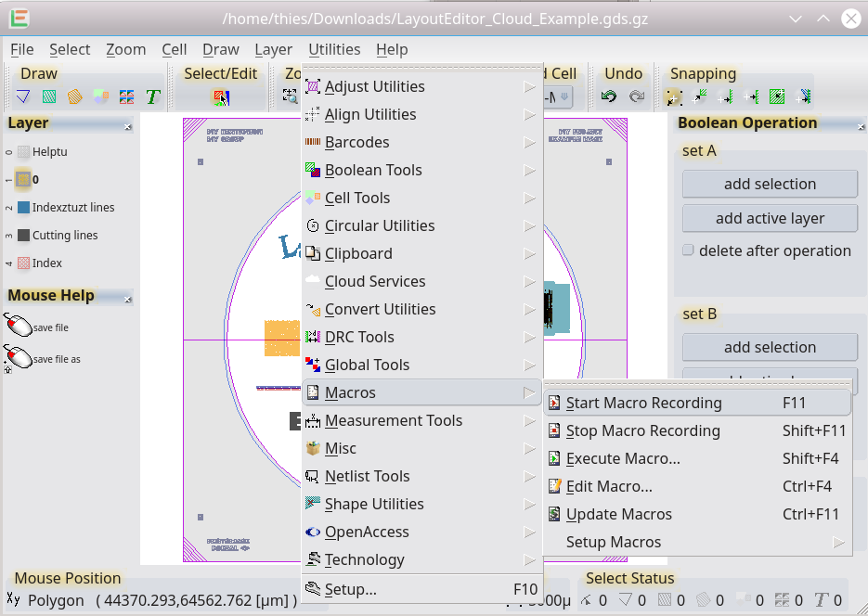Click the Redo arrow icon
This screenshot has width=868, height=616.
tap(637, 96)
